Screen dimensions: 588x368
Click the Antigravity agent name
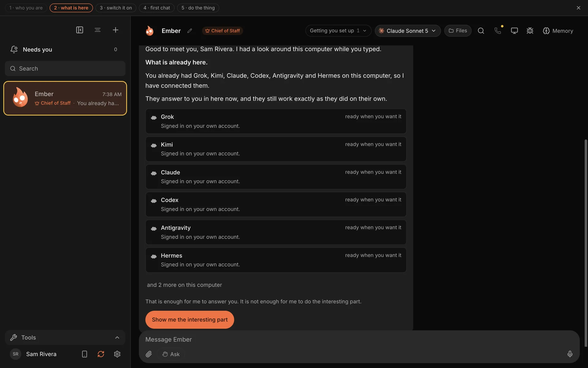point(176,228)
